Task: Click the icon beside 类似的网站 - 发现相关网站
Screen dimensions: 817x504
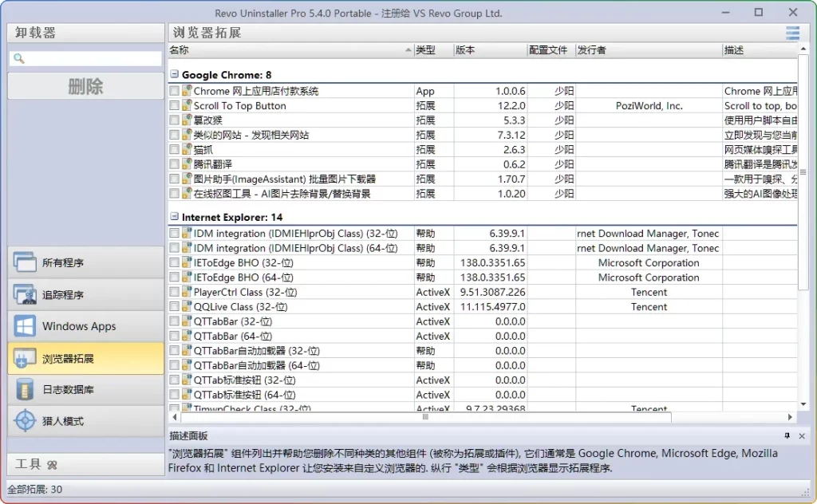Action: pos(187,134)
